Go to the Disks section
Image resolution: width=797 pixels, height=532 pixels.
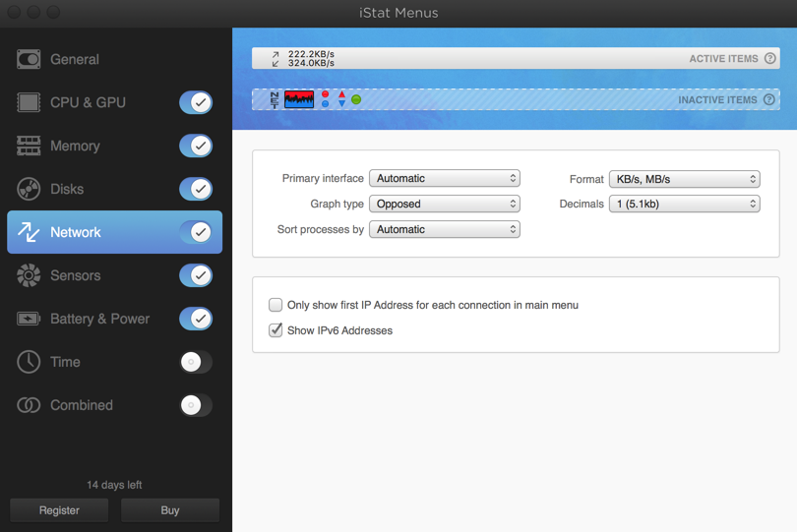pyautogui.click(x=67, y=189)
